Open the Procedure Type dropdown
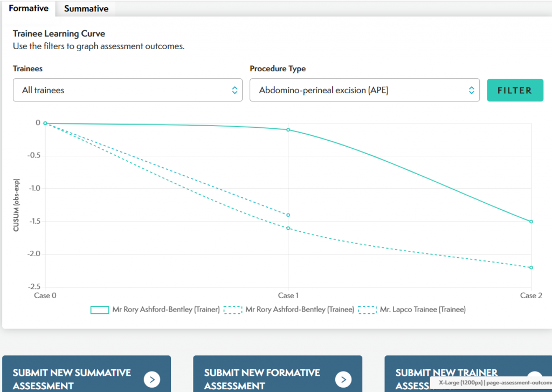Image resolution: width=552 pixels, height=392 pixels. coord(364,90)
